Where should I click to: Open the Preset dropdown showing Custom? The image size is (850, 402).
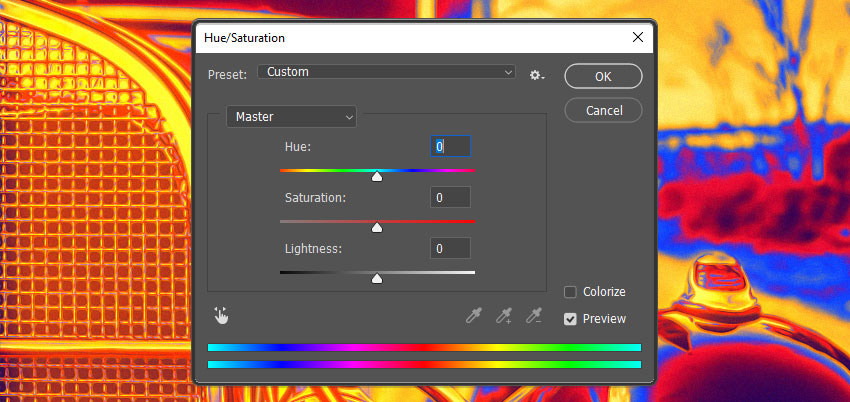(387, 72)
